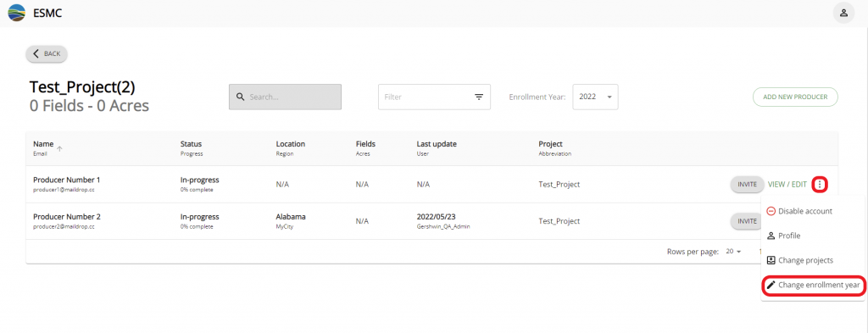Click the pencil icon for enrollment year
Viewport: 868px width, 333px height.
[771, 285]
